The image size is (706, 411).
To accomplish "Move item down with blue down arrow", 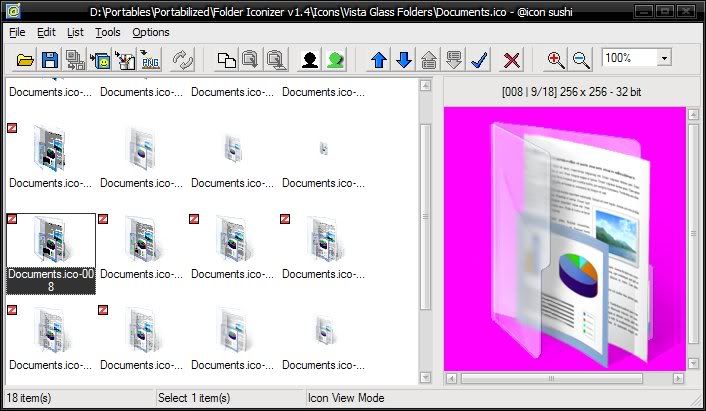I will tap(404, 60).
